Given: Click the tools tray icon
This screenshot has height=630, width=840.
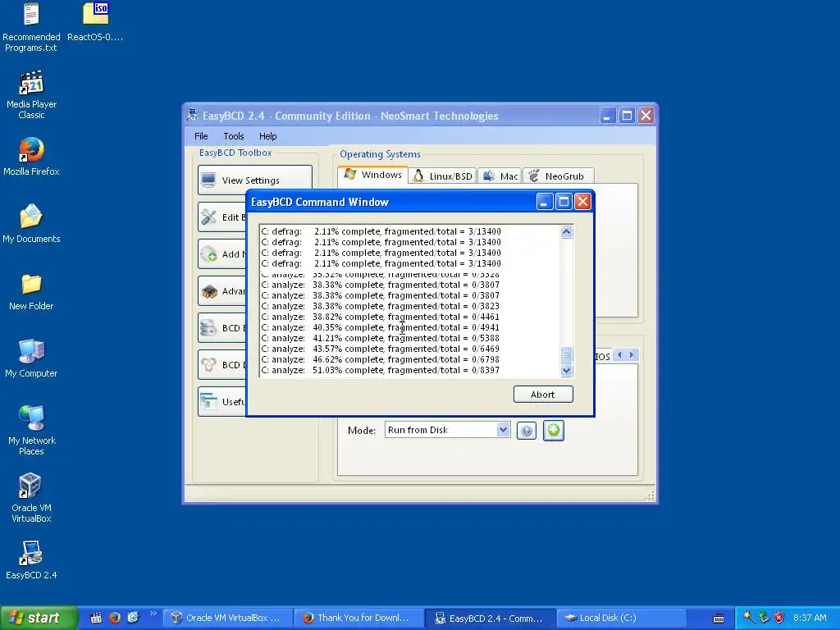Looking at the screenshot, I should [x=749, y=618].
